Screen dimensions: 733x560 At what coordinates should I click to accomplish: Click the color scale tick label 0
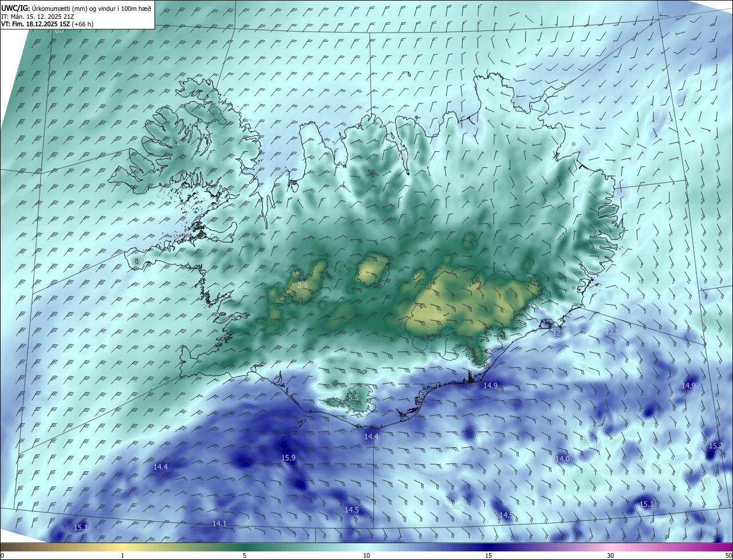pos(2,555)
